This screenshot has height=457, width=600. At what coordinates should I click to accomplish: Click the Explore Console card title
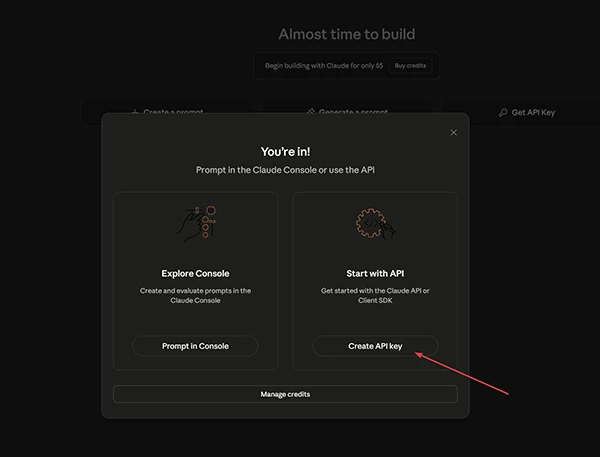[x=195, y=272]
